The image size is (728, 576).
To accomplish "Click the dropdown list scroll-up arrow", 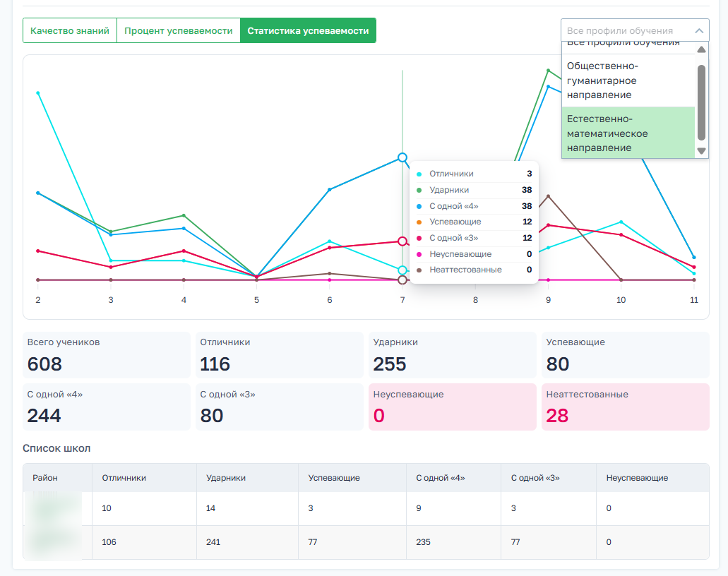I will (702, 49).
